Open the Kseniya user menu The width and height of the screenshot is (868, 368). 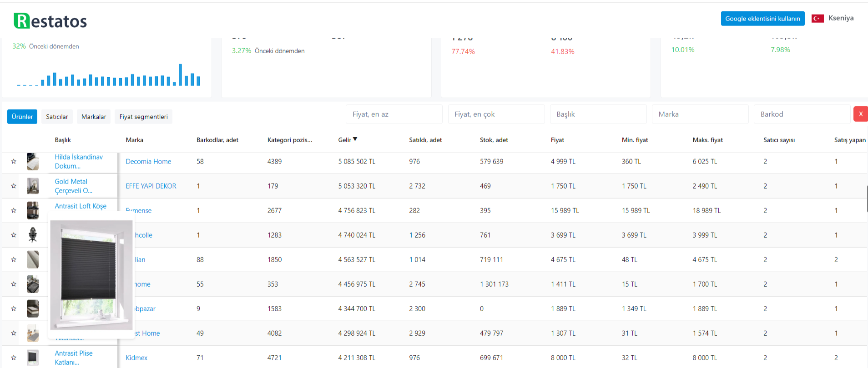[x=841, y=18]
